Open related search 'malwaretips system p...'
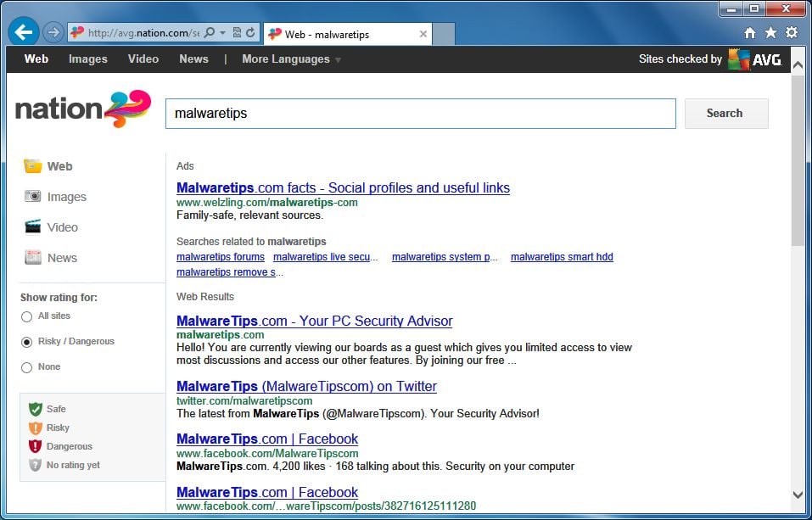 pos(445,257)
